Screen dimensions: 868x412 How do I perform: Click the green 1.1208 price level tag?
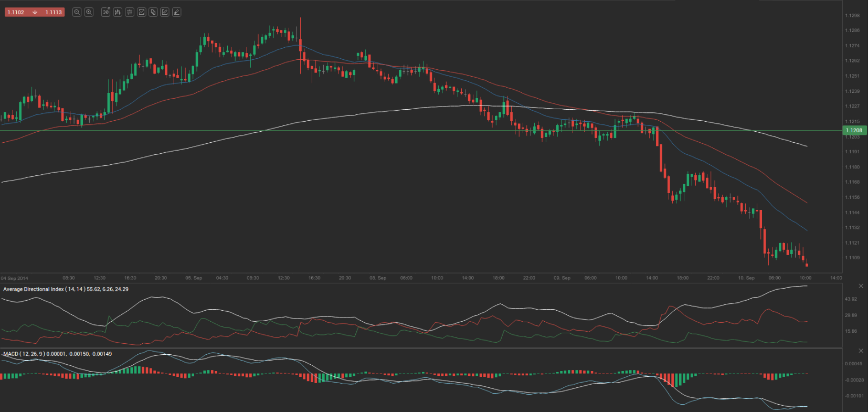point(854,130)
